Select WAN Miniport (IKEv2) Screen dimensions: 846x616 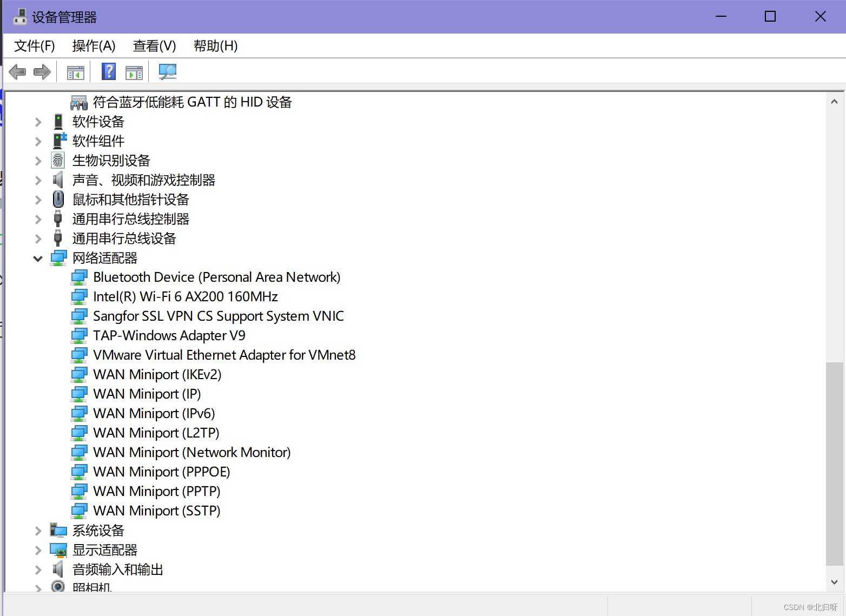click(157, 374)
